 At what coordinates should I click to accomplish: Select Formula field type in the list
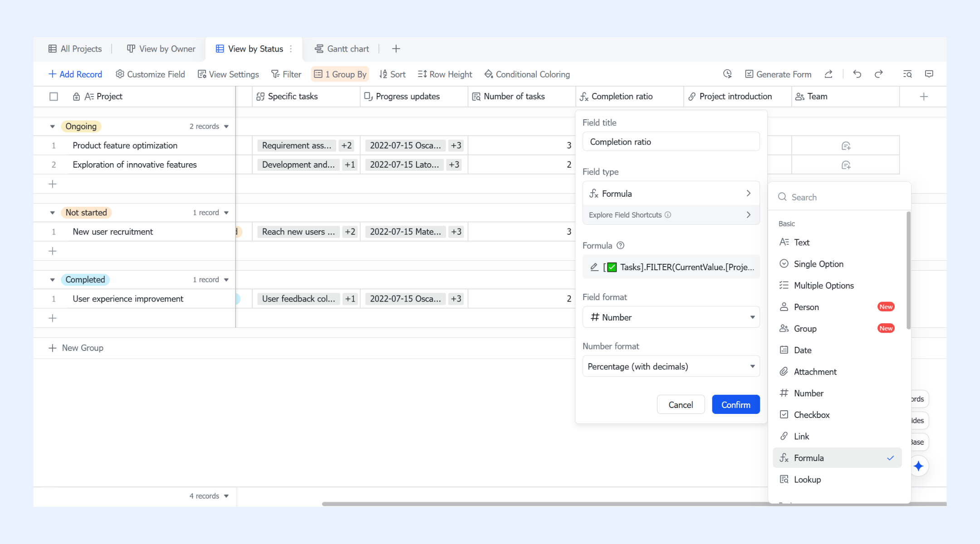837,458
